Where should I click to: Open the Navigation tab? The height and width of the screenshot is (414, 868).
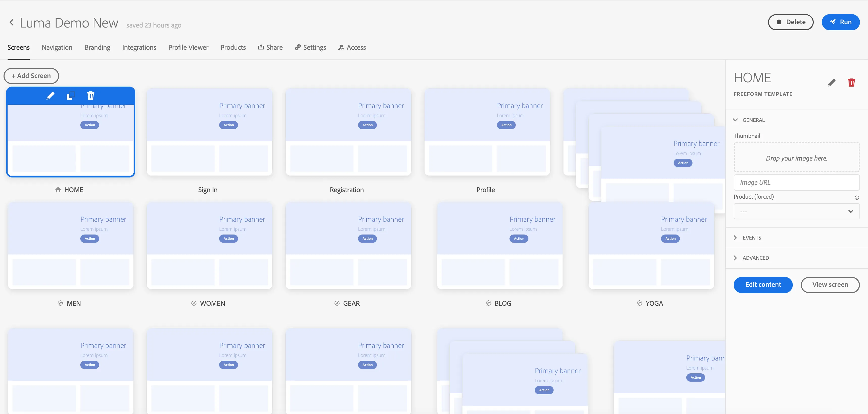[x=57, y=47]
